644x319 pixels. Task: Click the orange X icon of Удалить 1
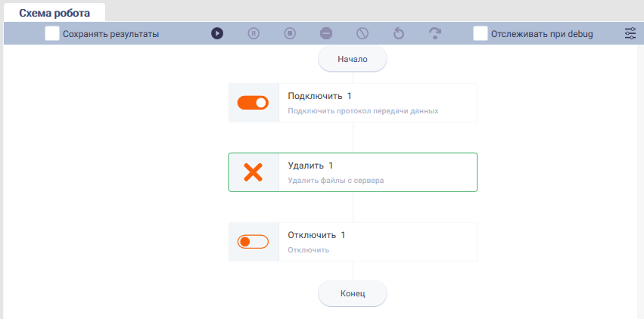253,172
